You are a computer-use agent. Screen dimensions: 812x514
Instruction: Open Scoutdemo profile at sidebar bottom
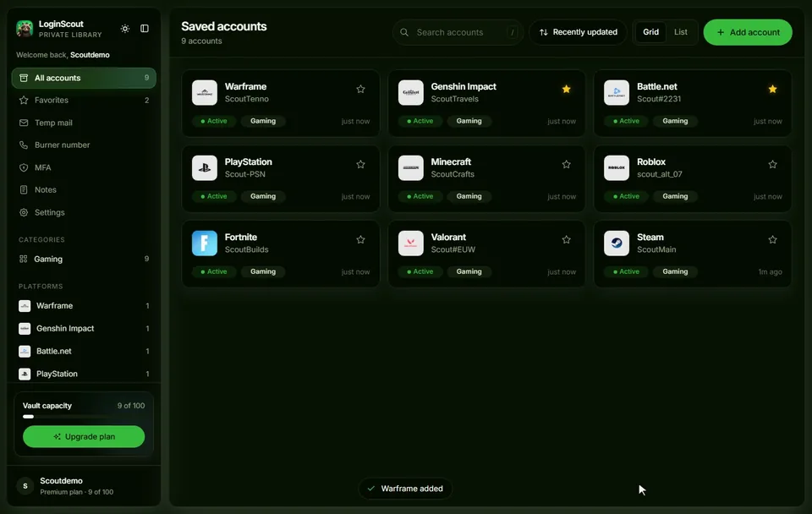point(84,485)
